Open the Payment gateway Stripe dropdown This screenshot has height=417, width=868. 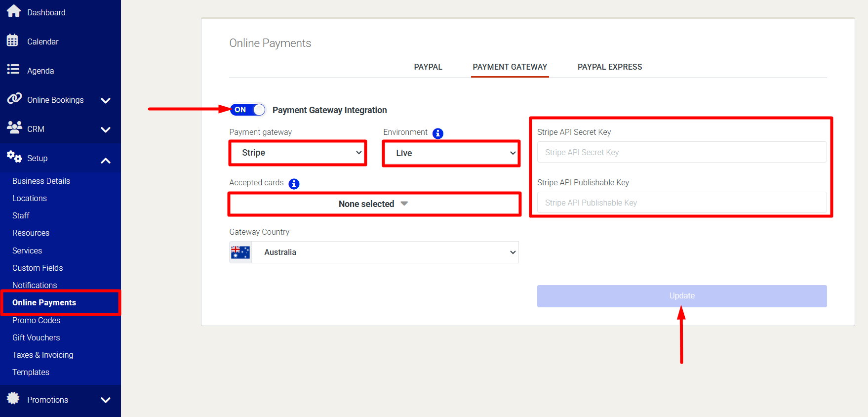(x=298, y=153)
